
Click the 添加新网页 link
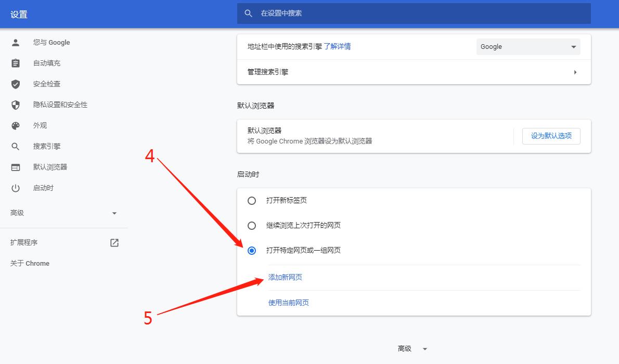tap(285, 277)
